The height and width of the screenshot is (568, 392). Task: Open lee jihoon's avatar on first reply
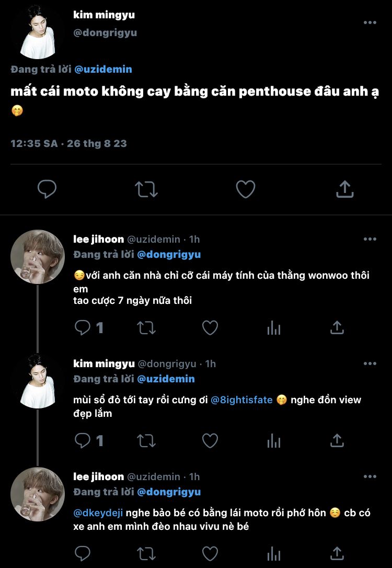(38, 256)
